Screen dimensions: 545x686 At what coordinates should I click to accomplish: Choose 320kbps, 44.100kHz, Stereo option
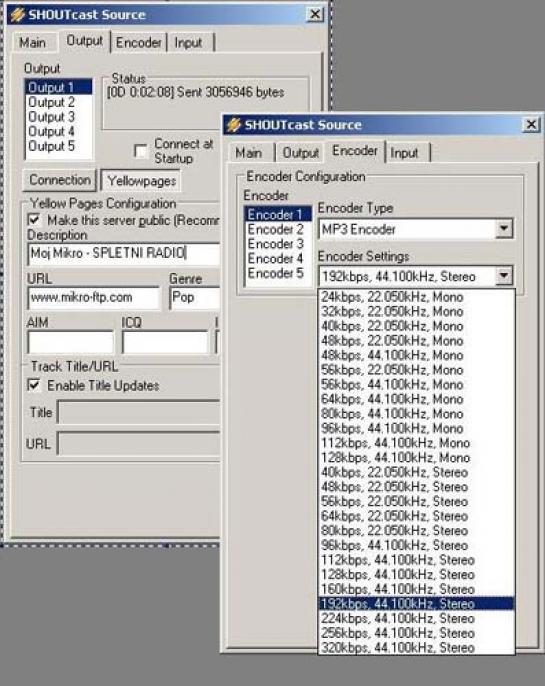point(416,648)
